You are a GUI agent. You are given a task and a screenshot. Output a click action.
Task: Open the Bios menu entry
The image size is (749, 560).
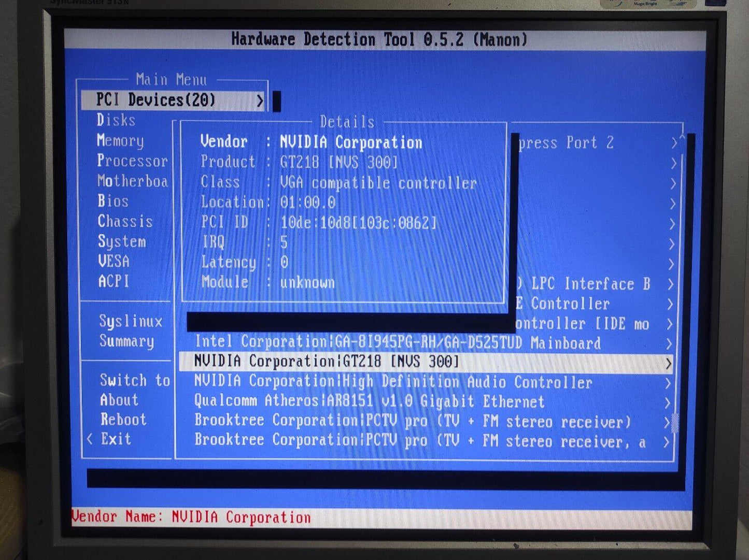click(113, 201)
